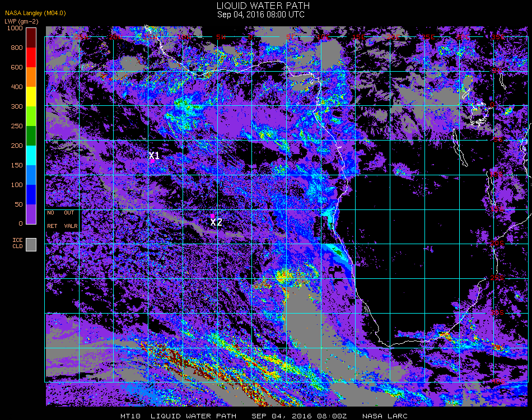Click the OUT VALR legend text
The width and height of the screenshot is (532, 420).
click(x=71, y=220)
